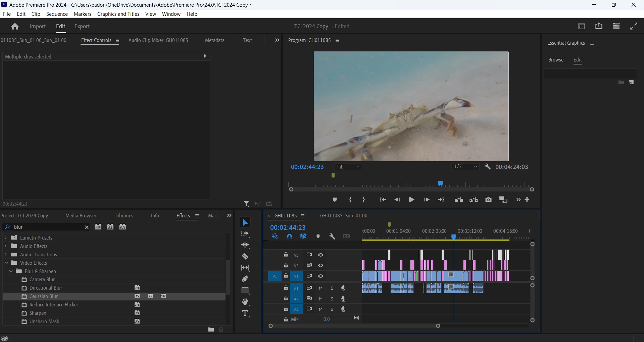The image size is (644, 342).
Task: Mute audio track A1
Action: [x=321, y=288]
